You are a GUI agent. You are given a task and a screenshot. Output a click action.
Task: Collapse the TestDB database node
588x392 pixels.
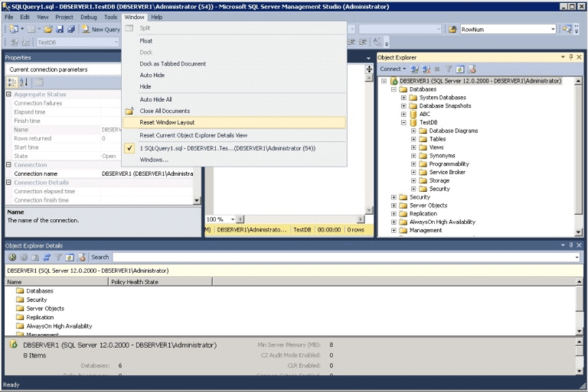(x=404, y=122)
